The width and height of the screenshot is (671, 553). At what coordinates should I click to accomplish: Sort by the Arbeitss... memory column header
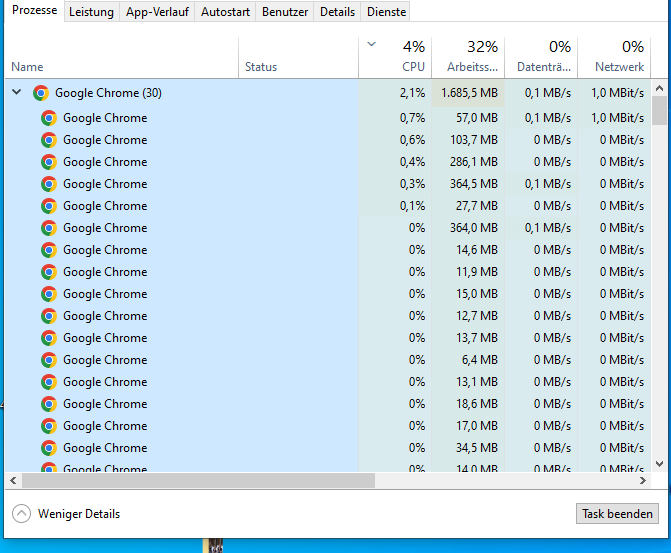pos(468,58)
